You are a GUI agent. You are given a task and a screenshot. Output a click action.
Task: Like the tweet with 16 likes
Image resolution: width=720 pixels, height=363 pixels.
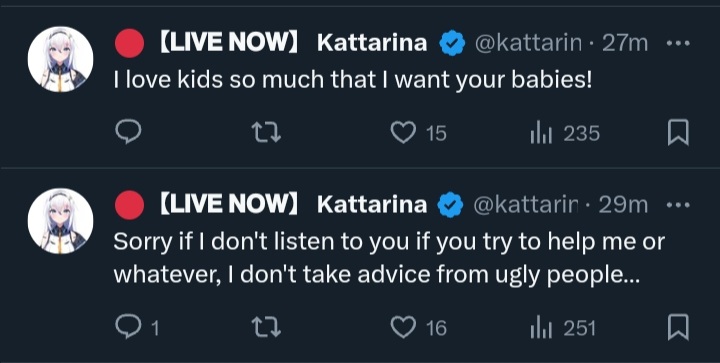pos(418,328)
